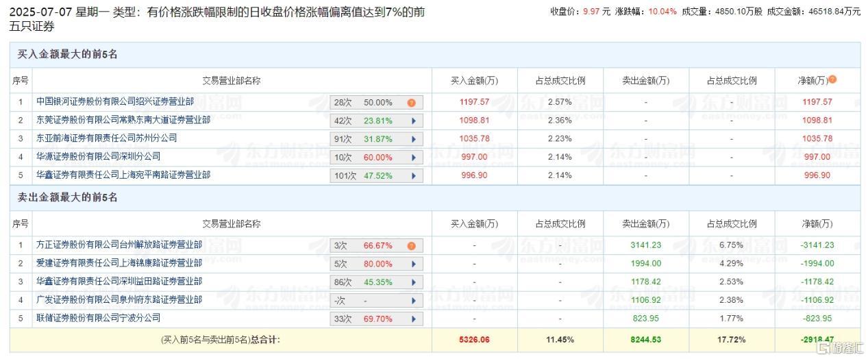Click 卖出金额(万) header in bottom table
The height and width of the screenshot is (359, 868).
[x=645, y=223]
